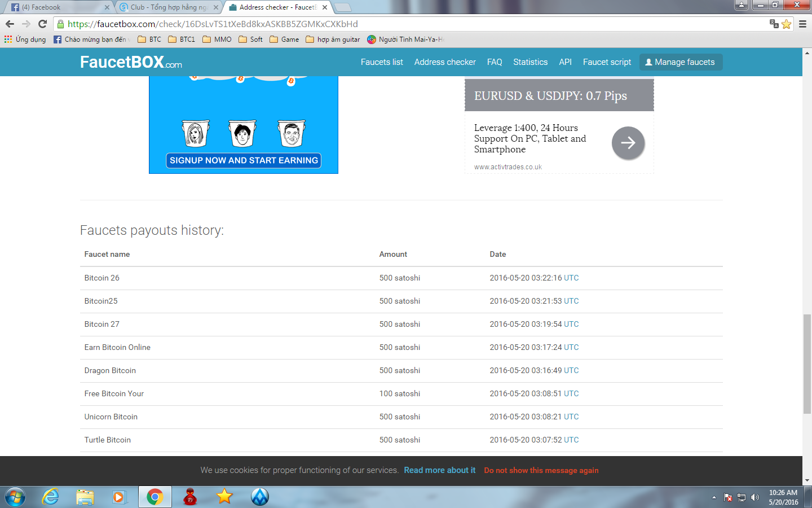Click the URL address bar field

(x=395, y=24)
